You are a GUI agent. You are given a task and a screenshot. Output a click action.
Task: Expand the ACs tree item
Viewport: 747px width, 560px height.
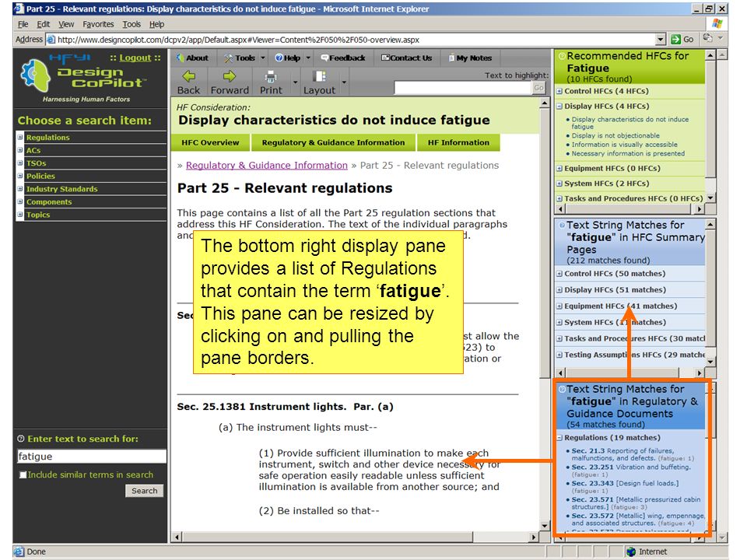[x=20, y=150]
